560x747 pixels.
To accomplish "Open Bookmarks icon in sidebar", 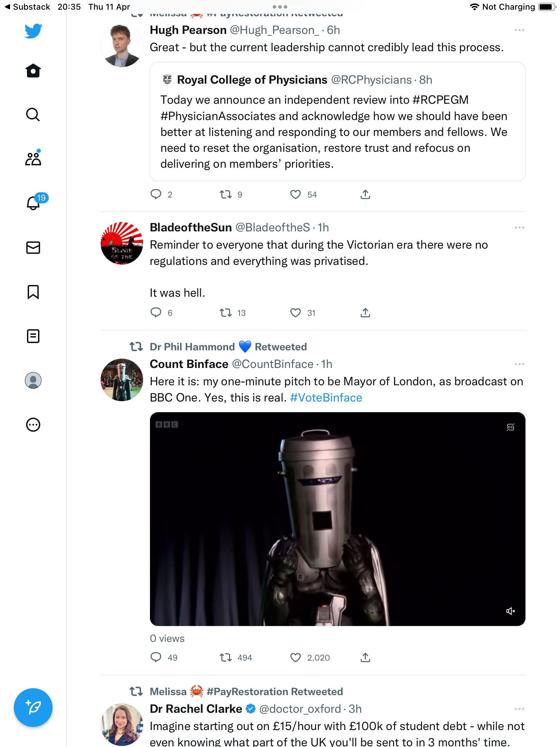I will [x=33, y=292].
